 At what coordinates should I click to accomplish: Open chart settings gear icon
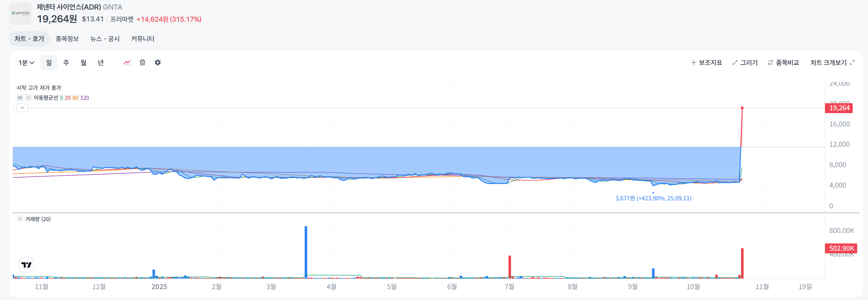[157, 63]
